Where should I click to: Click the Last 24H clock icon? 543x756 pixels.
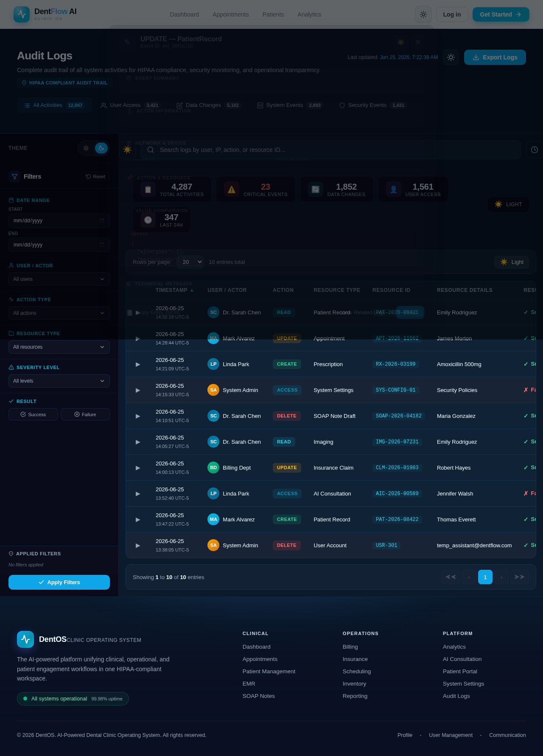click(148, 220)
